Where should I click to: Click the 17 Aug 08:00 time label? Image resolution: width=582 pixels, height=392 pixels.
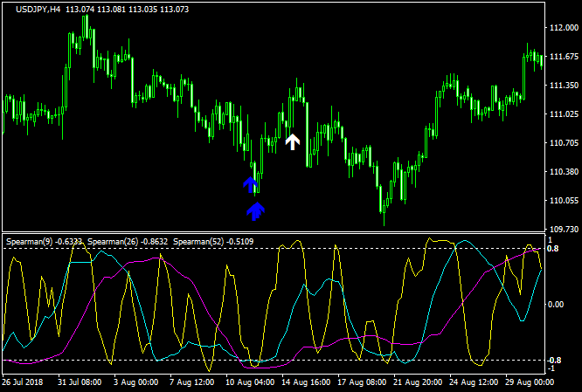coord(362,382)
